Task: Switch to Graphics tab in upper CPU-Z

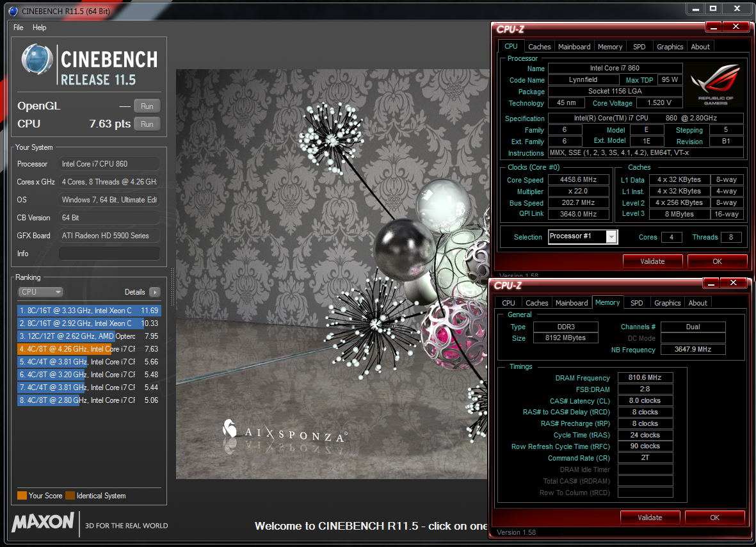Action: (x=670, y=47)
